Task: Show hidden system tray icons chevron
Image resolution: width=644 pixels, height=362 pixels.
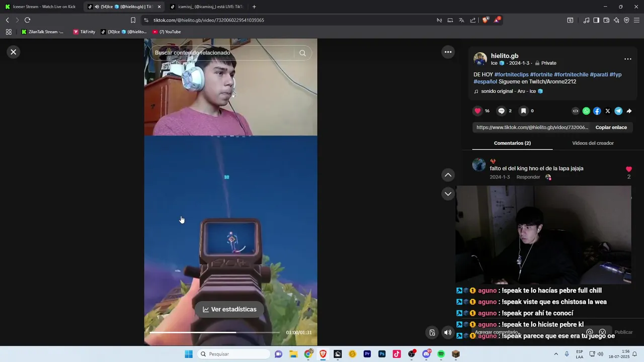Action: point(556,354)
